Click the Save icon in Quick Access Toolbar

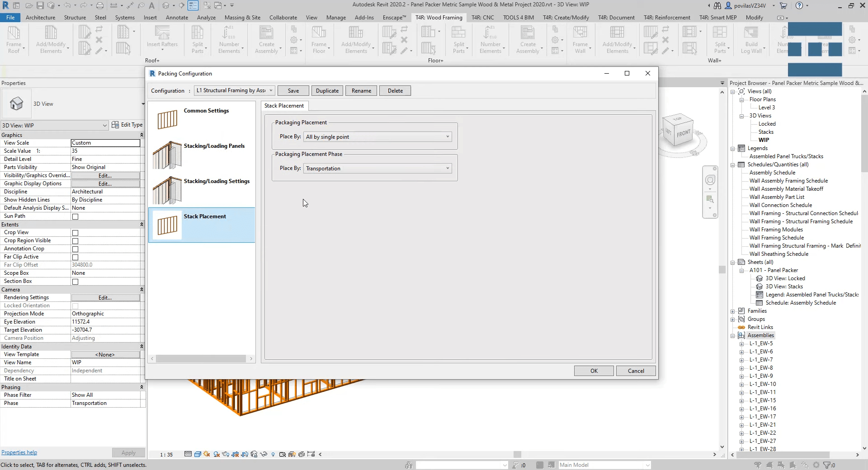40,5
